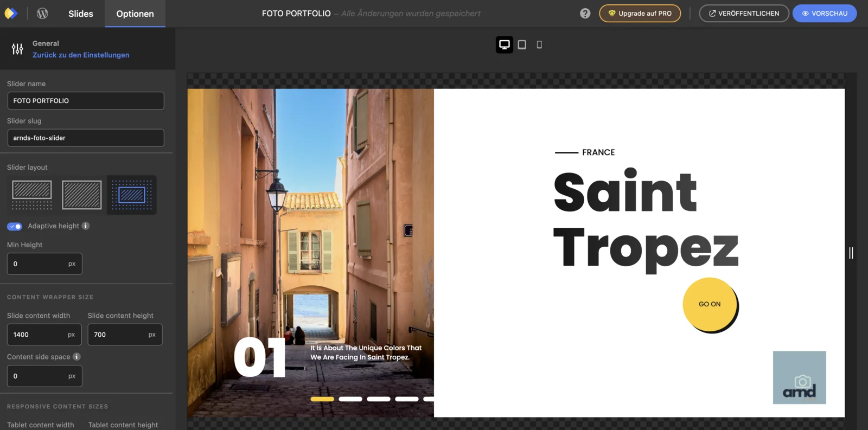Switch to tablet preview device
Image resolution: width=868 pixels, height=430 pixels.
(x=522, y=44)
